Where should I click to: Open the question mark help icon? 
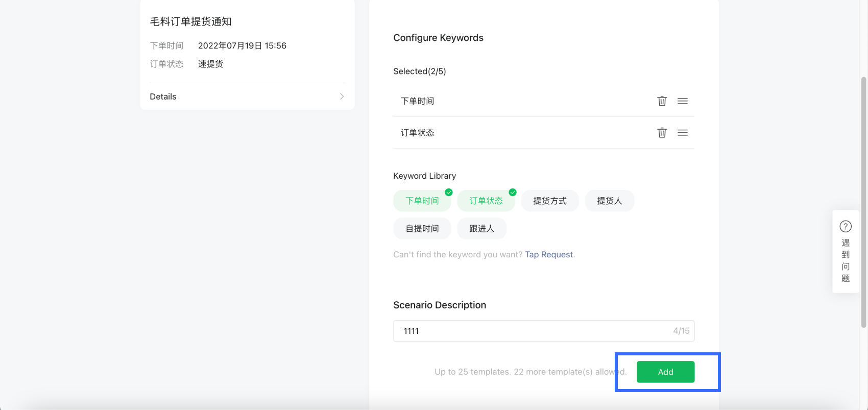click(x=846, y=226)
